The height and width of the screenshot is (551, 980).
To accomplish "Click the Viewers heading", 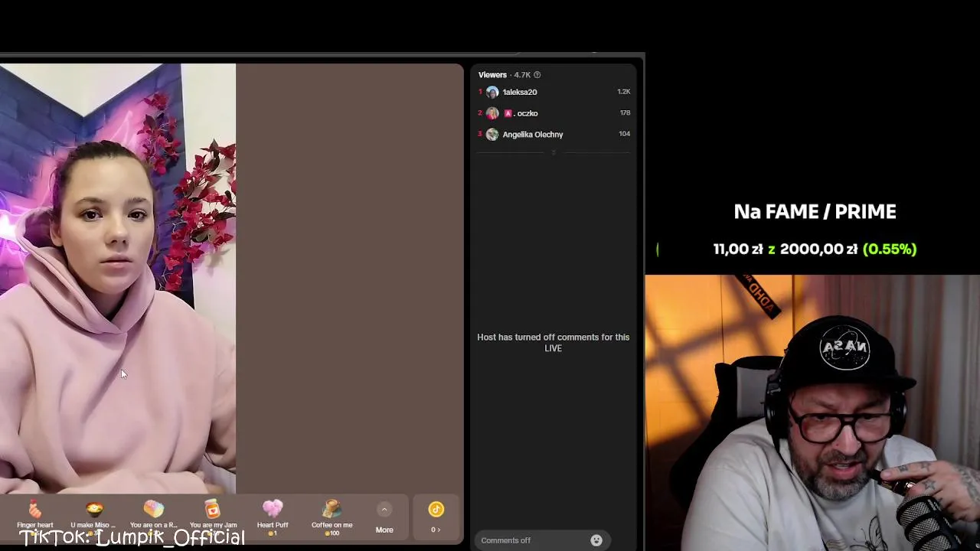I will pos(492,75).
